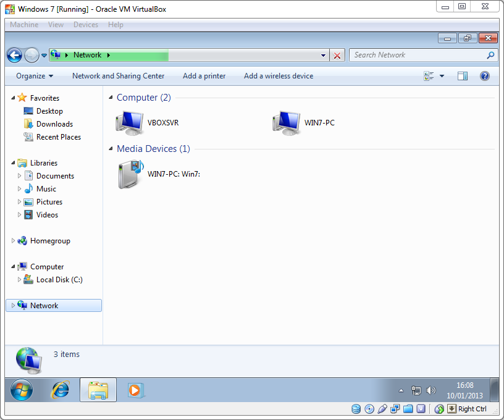Open the Machine menu in VirtualBox
Screen dimensions: 504x420
pyautogui.click(x=24, y=25)
